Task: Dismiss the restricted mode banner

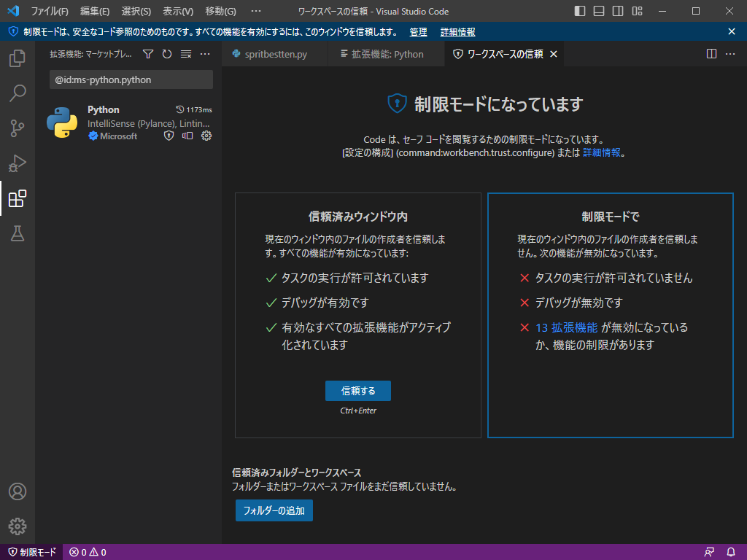Action: click(x=732, y=31)
